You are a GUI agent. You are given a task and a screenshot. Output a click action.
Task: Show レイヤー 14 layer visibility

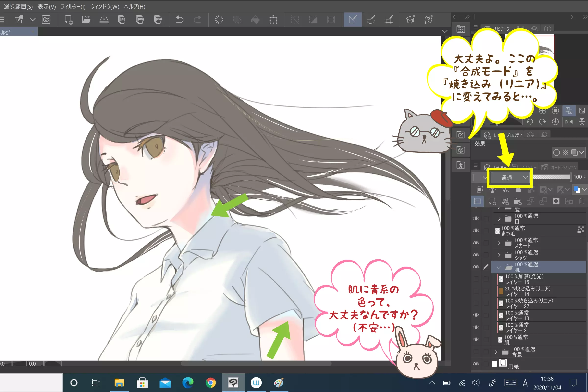coord(476,291)
